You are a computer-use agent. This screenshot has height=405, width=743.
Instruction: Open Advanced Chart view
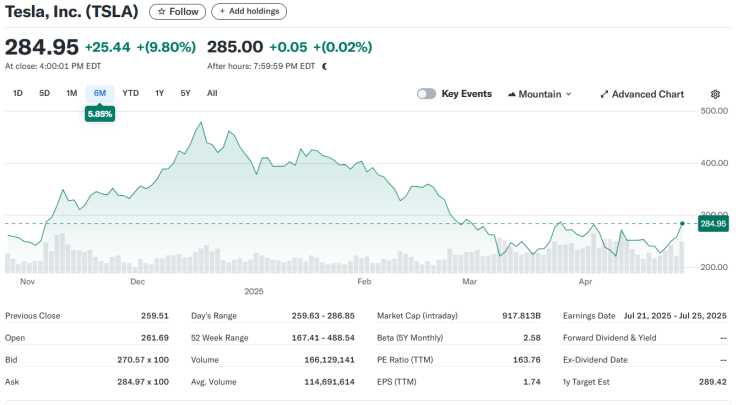point(642,94)
